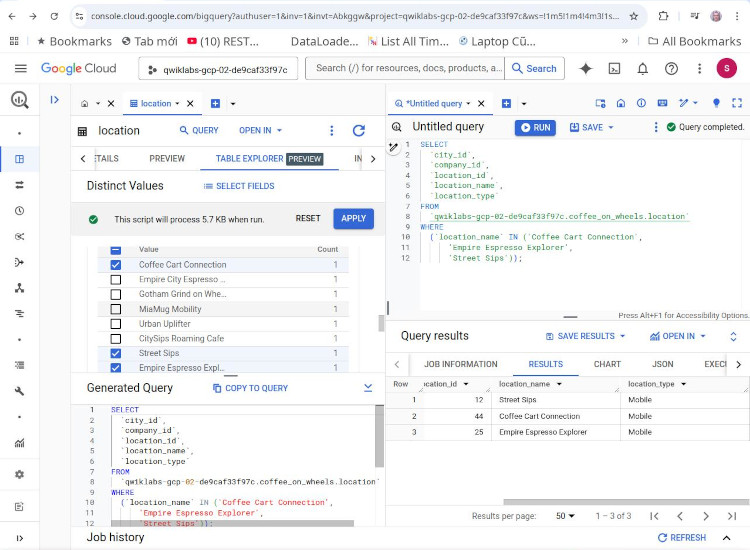The height and width of the screenshot is (550, 750).
Task: Expand Job history panel
Action: [x=726, y=538]
